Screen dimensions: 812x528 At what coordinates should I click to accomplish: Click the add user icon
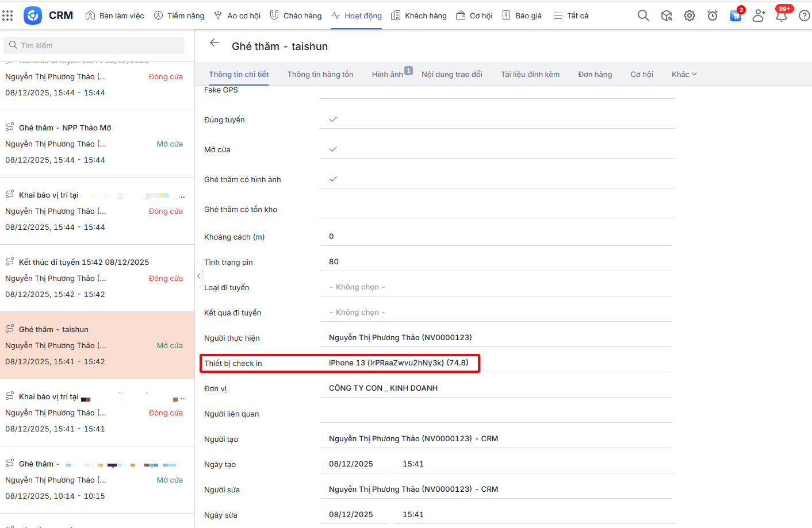click(x=759, y=16)
